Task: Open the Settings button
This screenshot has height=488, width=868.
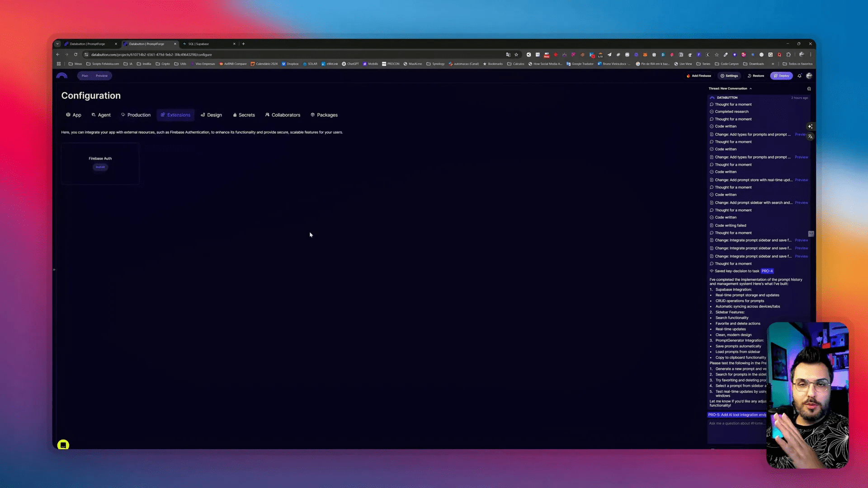Action: click(729, 76)
